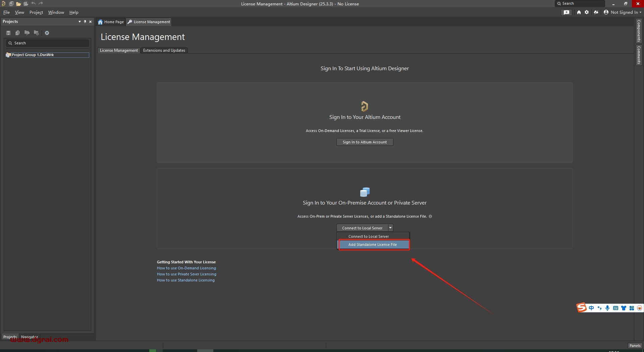Switch to the Home Page tab
Viewport: 644px width, 352px height.
pyautogui.click(x=111, y=22)
